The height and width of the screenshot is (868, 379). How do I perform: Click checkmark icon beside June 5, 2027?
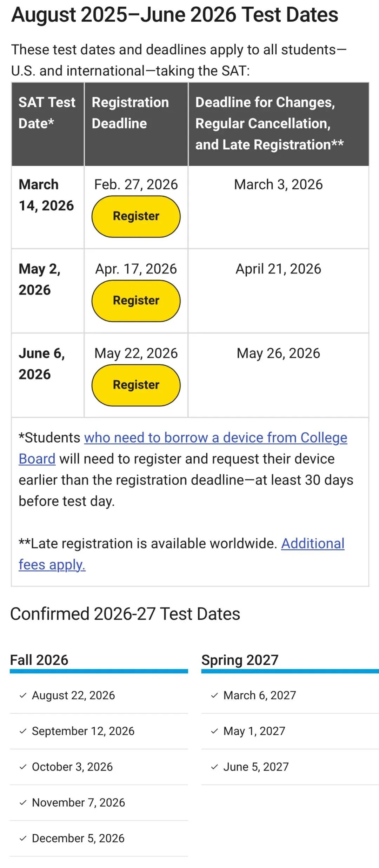214,767
